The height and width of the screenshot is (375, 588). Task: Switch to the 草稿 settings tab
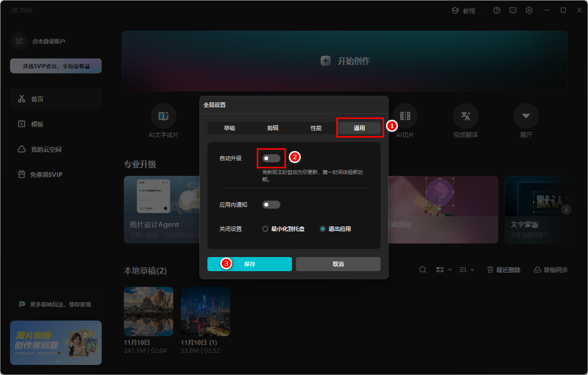coord(230,128)
